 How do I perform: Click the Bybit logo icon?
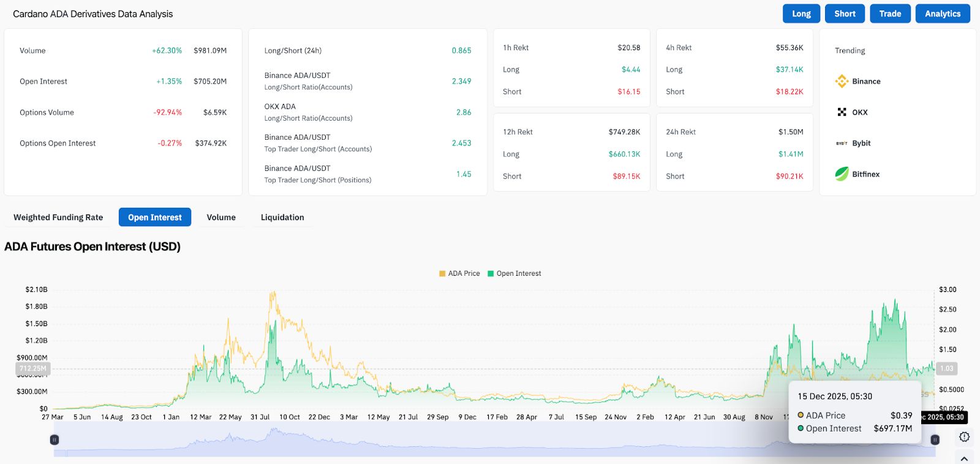pos(842,143)
